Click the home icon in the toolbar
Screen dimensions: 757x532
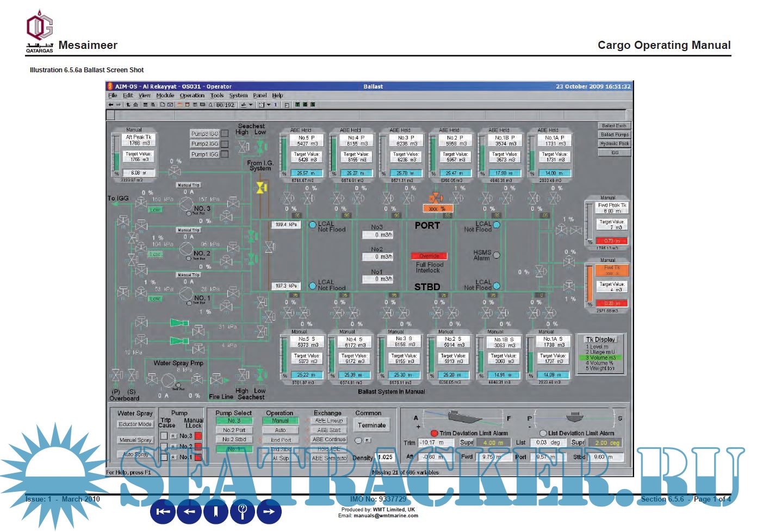coord(135,105)
